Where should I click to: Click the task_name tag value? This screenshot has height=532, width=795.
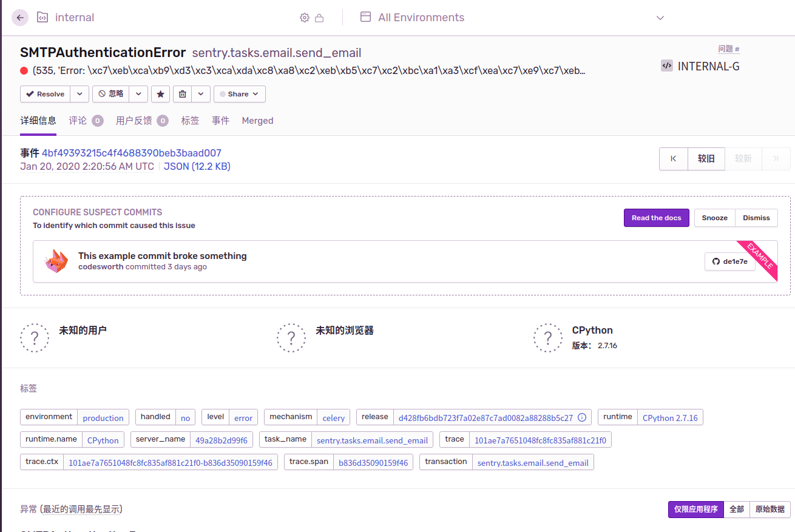[373, 440]
